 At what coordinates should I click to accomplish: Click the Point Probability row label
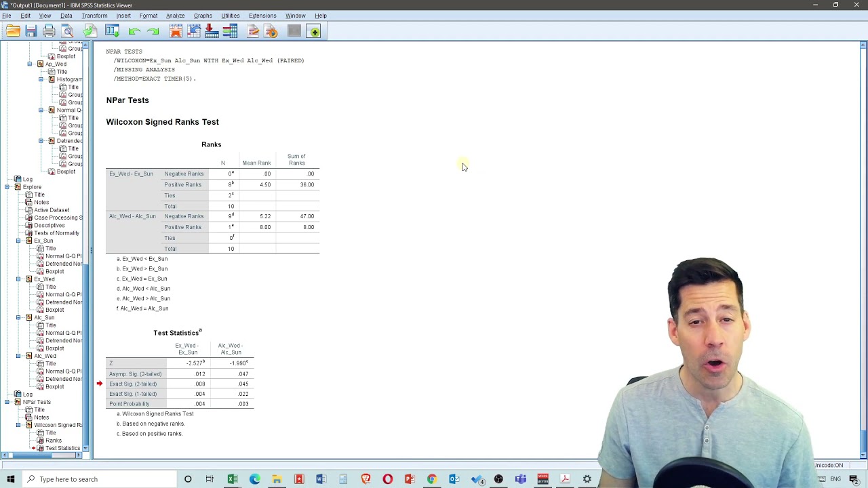click(x=130, y=404)
